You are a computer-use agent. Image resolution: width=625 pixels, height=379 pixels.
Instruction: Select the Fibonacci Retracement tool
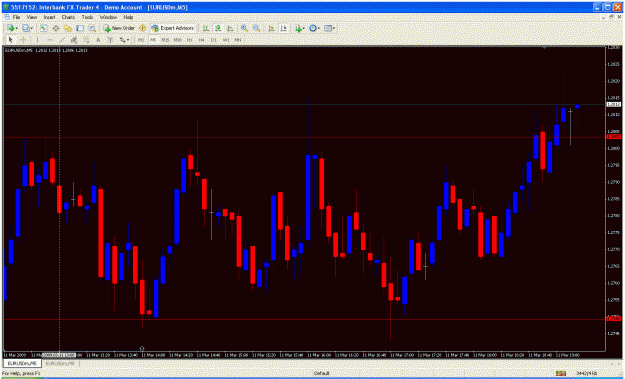(86, 40)
